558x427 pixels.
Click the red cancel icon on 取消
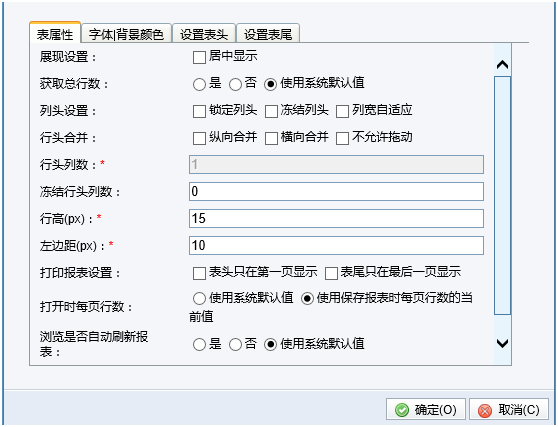click(x=485, y=410)
